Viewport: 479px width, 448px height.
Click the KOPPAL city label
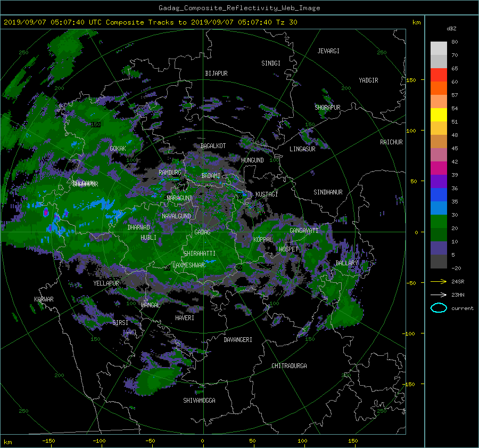pos(263,239)
